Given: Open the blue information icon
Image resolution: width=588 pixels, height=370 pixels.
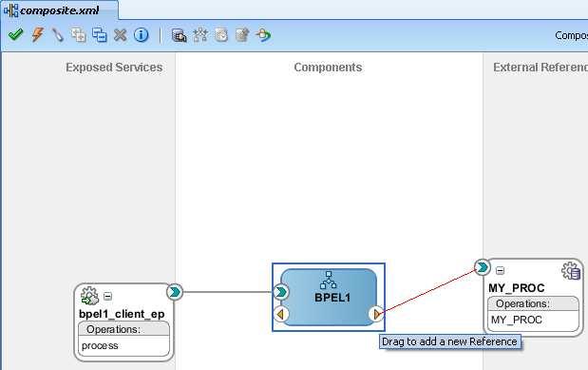Looking at the screenshot, I should pyautogui.click(x=141, y=35).
